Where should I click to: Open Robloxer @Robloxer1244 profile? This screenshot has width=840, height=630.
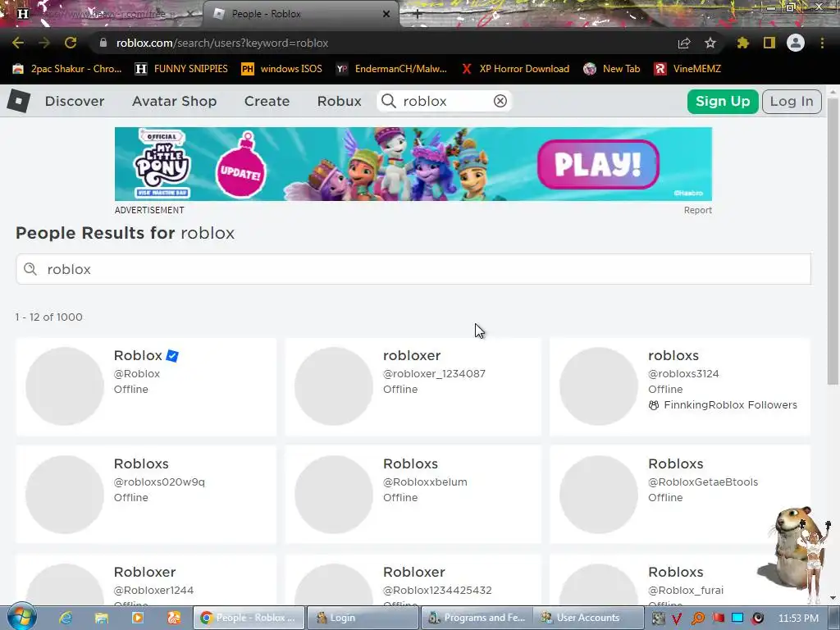[146, 580]
